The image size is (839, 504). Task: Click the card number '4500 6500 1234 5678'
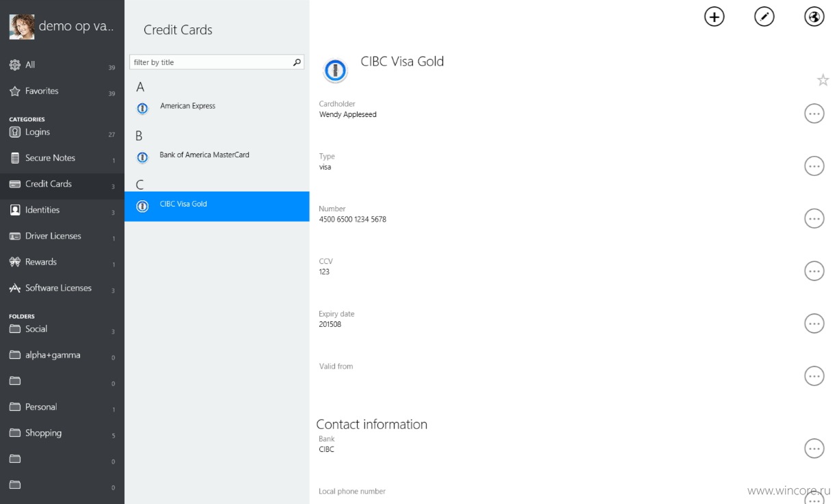352,220
